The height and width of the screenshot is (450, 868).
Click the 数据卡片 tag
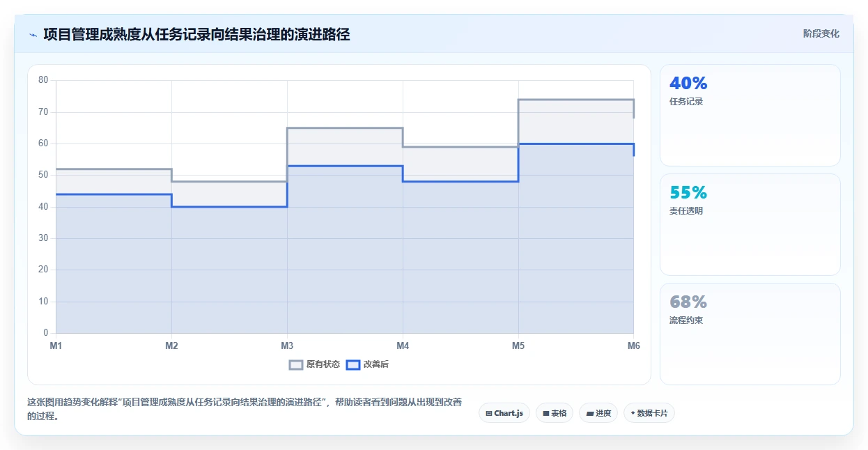[649, 413]
